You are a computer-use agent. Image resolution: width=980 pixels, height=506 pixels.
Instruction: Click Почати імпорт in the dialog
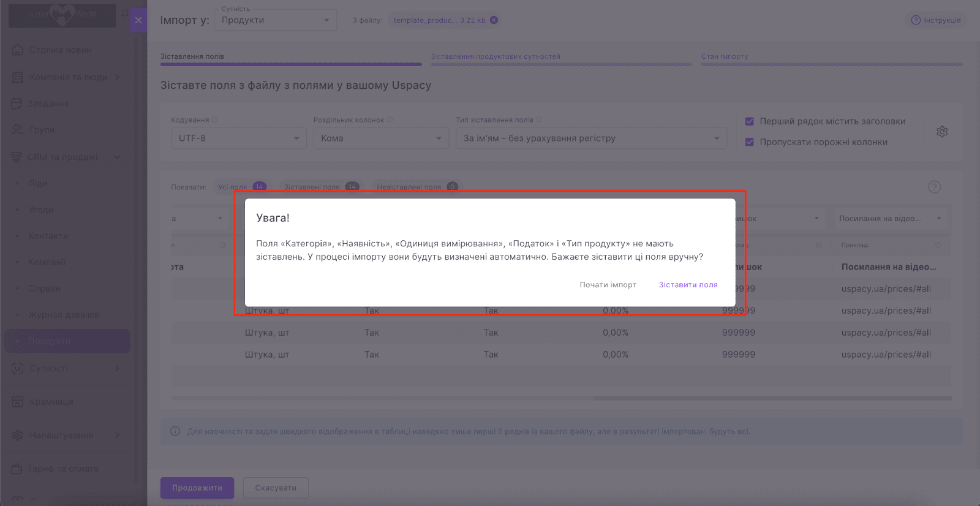[608, 285]
